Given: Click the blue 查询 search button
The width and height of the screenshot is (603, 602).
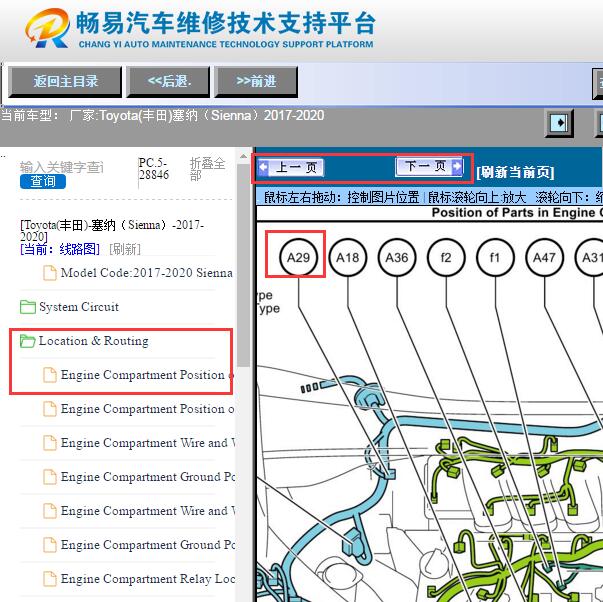Looking at the screenshot, I should 43,181.
